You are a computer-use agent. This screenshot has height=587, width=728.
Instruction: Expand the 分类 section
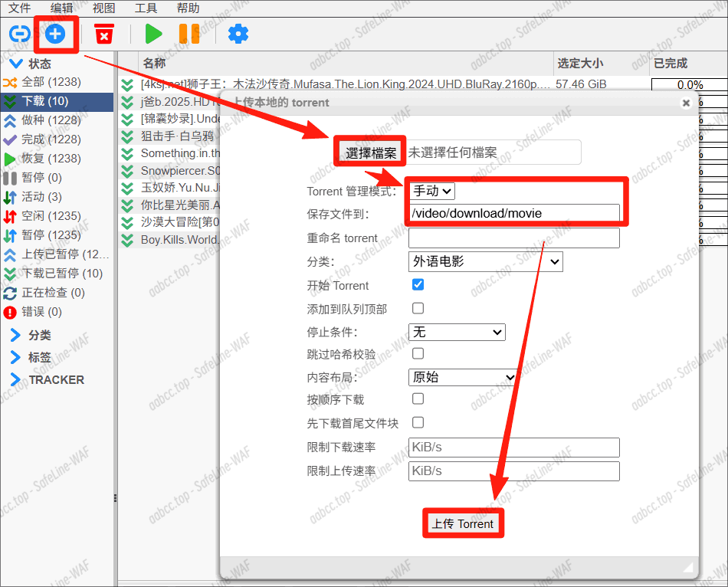(x=15, y=335)
